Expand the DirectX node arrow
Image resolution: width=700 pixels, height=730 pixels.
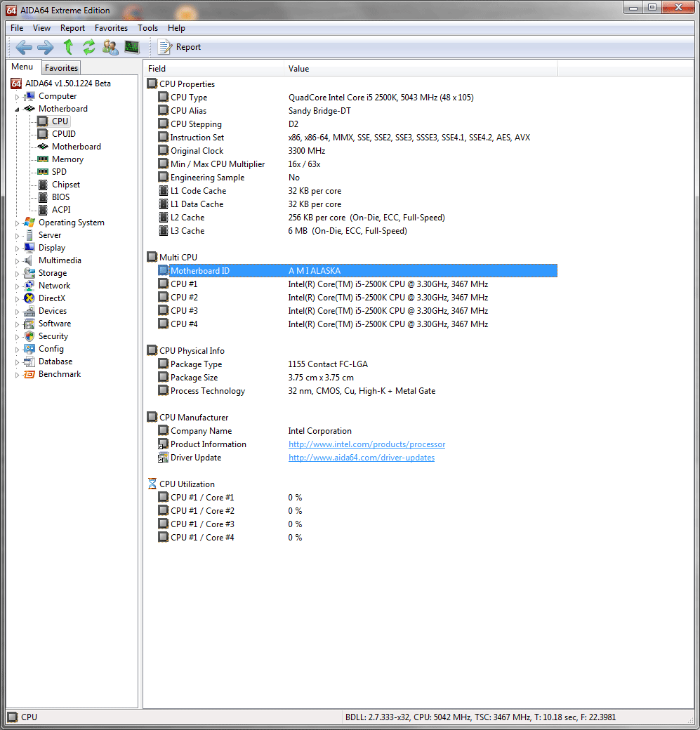[18, 299]
